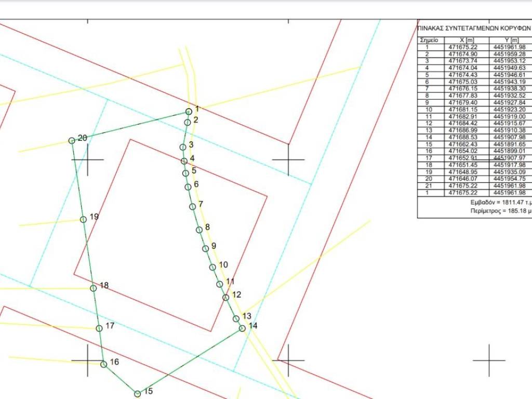This screenshot has width=532, height=399.
Task: Click the grid crosshair nearest vertex 20
Action: [x=87, y=159]
